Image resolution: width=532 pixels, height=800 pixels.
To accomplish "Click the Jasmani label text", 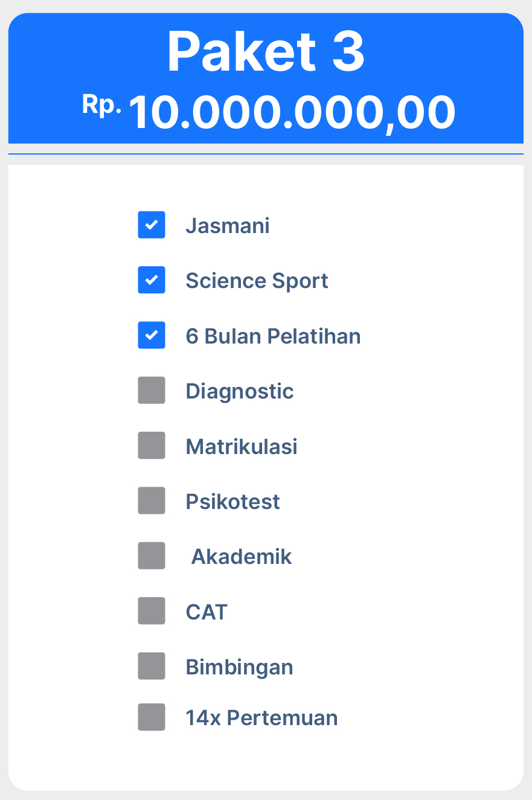I will pyautogui.click(x=228, y=225).
